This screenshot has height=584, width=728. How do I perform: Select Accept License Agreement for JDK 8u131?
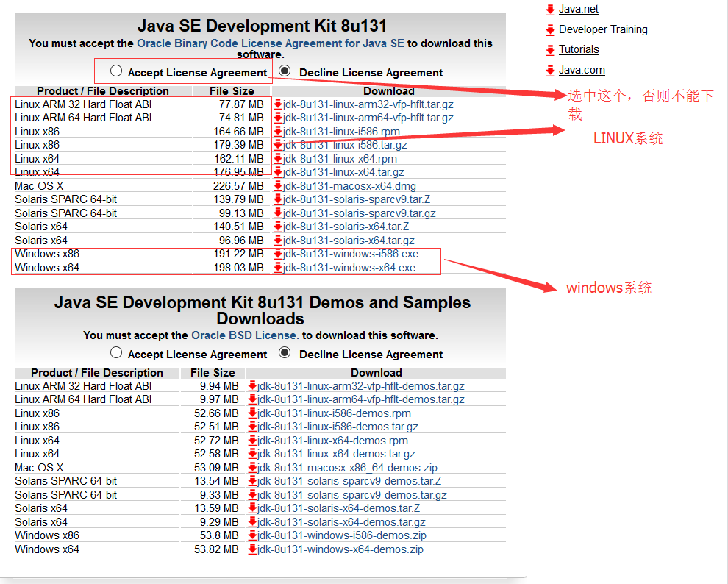click(116, 71)
